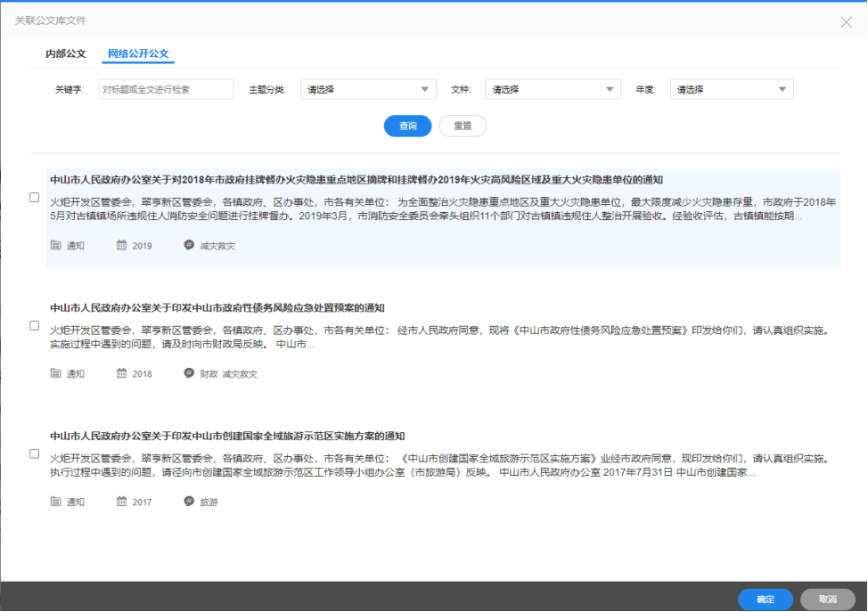The height and width of the screenshot is (612, 868).
Task: Click the 旅游 category tag
Action: (x=209, y=502)
